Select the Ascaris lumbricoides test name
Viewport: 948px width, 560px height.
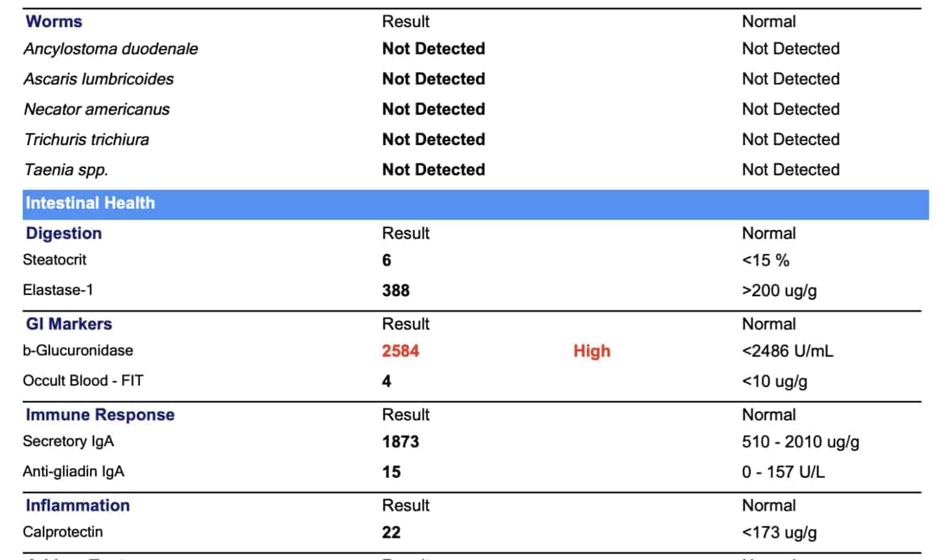tap(99, 79)
